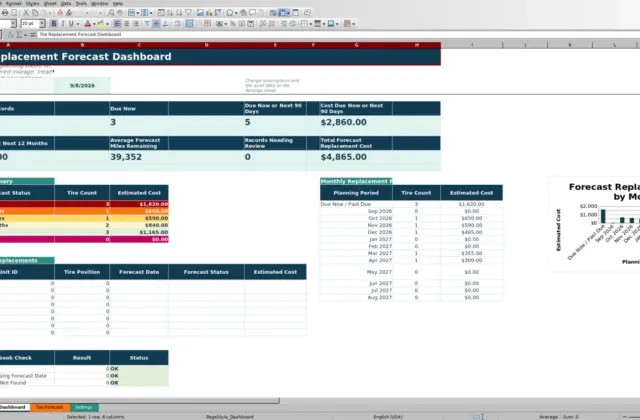Viewport: 640px width, 420px height.
Task: Open Find and Replace tool
Action: 111,13
